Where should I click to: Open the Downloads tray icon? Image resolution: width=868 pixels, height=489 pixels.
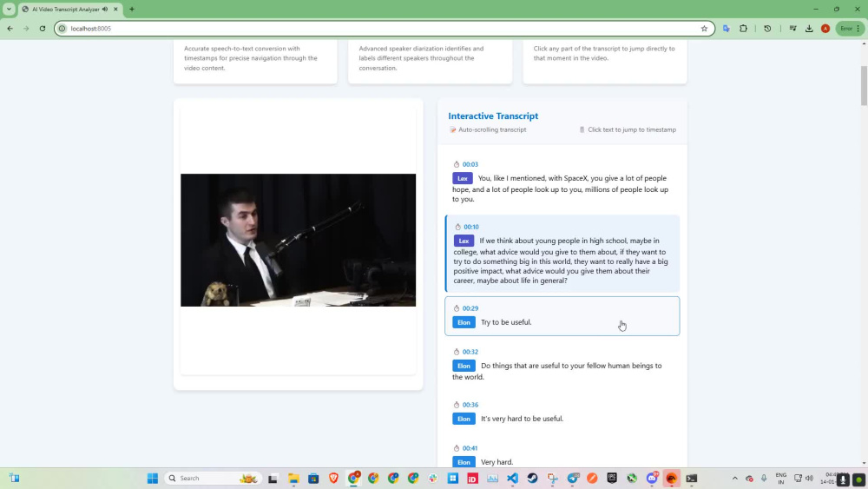pos(809,29)
